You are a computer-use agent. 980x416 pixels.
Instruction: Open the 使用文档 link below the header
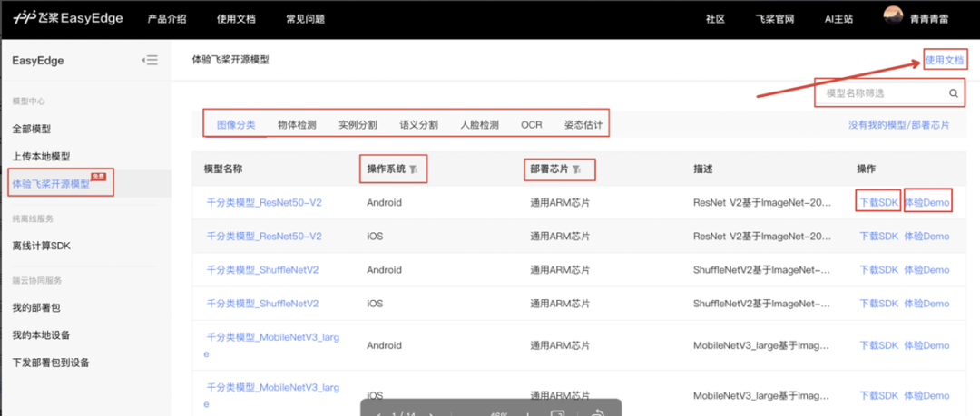[x=945, y=60]
